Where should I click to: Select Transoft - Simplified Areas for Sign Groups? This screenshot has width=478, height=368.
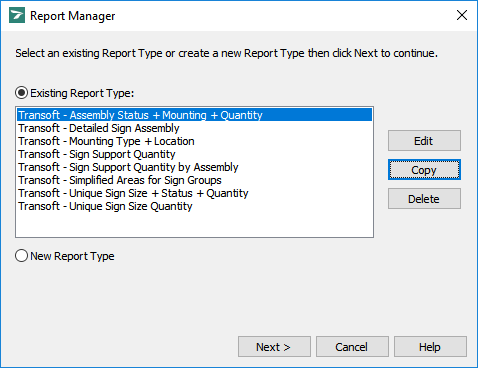coord(194,180)
